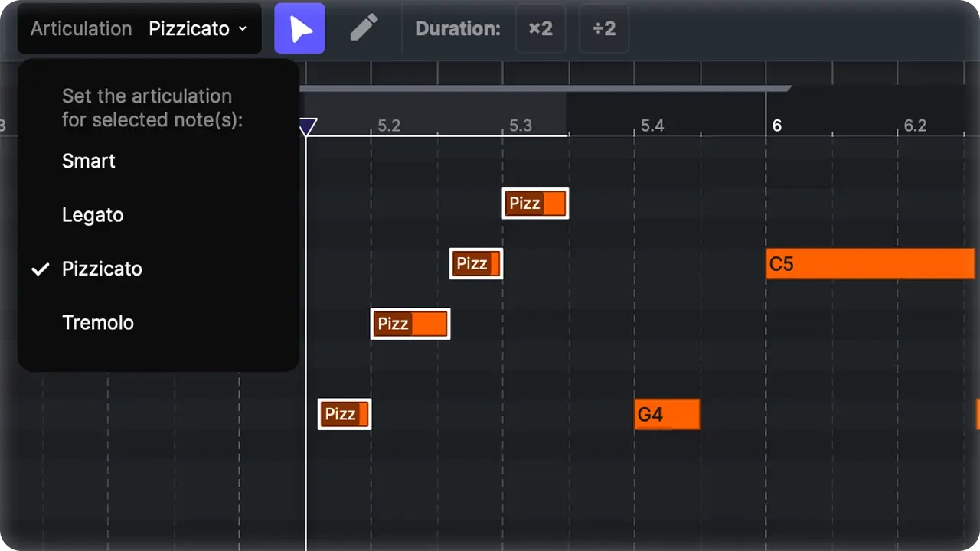Choose Smart articulation from the menu
The height and width of the screenshot is (551, 980).
pyautogui.click(x=89, y=161)
